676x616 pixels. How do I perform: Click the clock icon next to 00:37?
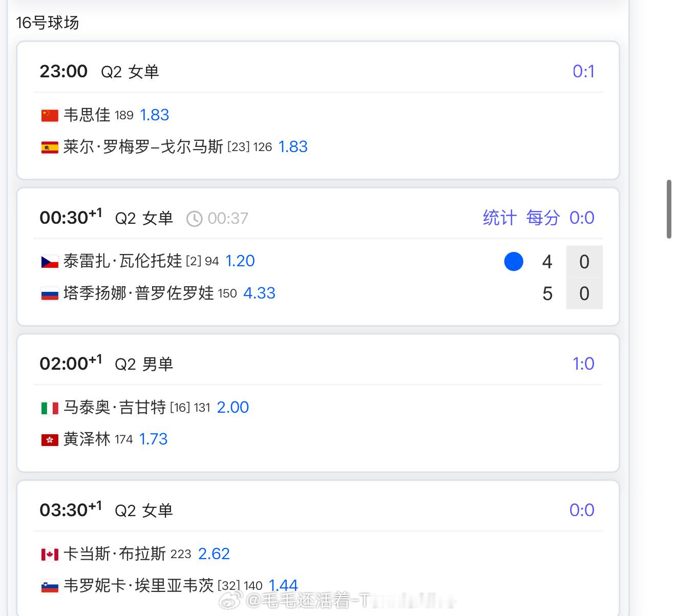pos(194,219)
